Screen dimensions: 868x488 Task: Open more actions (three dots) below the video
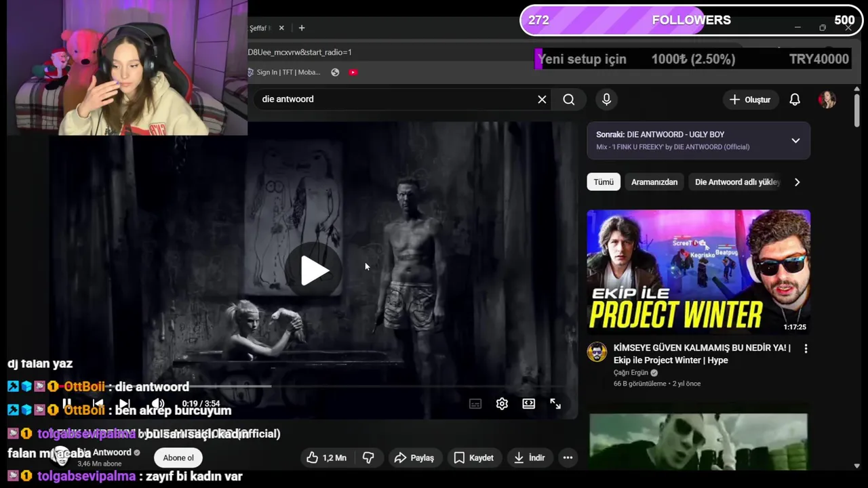[568, 457]
